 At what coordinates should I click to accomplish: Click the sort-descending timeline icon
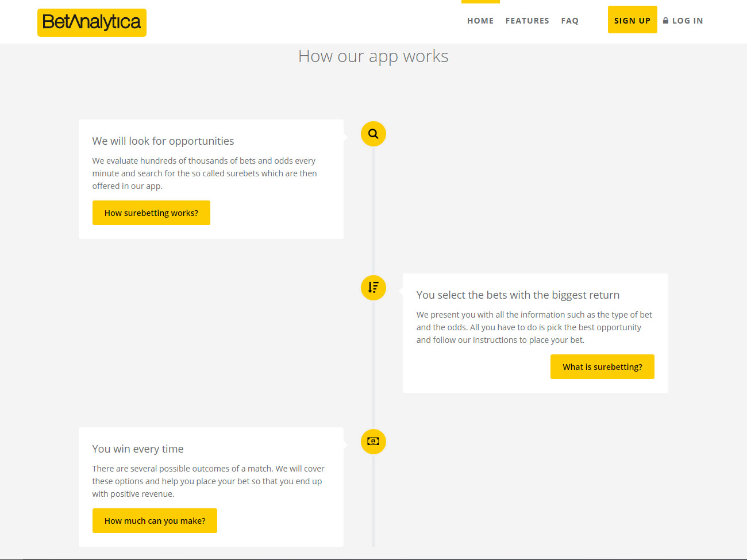pyautogui.click(x=373, y=288)
